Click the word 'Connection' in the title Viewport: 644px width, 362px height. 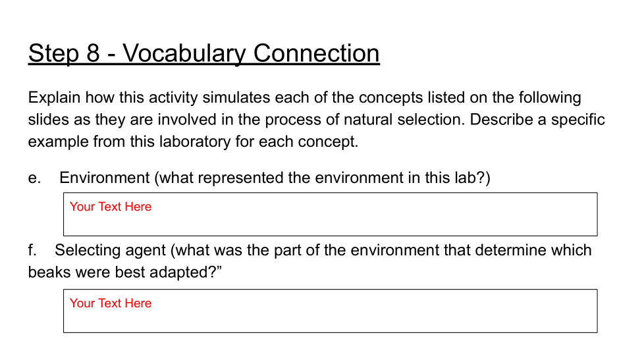317,53
